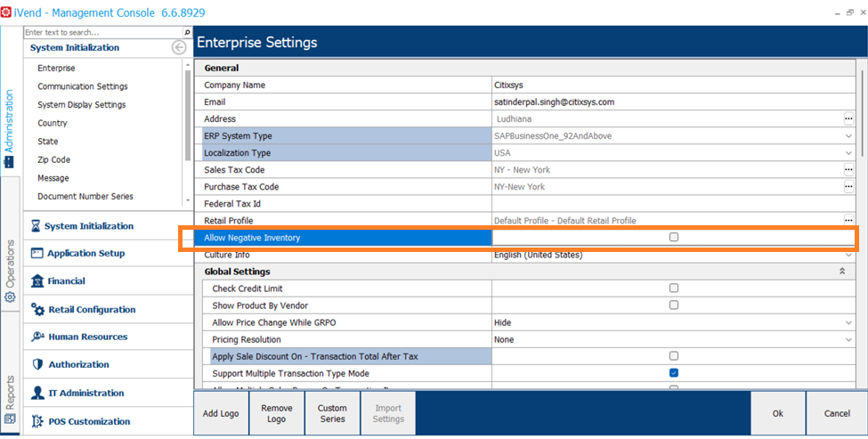Open the Authorization menu section
This screenshot has width=868, height=439.
[109, 364]
